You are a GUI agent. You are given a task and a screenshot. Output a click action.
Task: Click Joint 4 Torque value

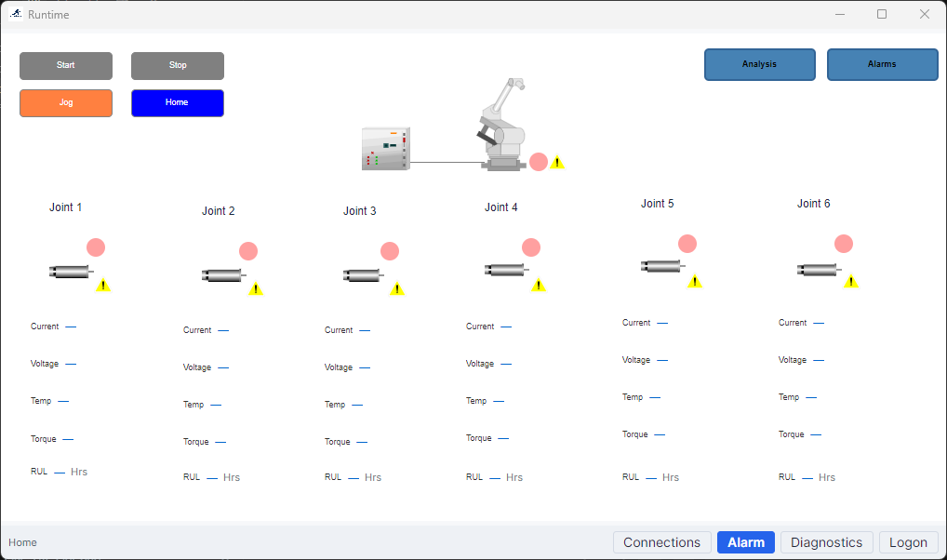503,438
